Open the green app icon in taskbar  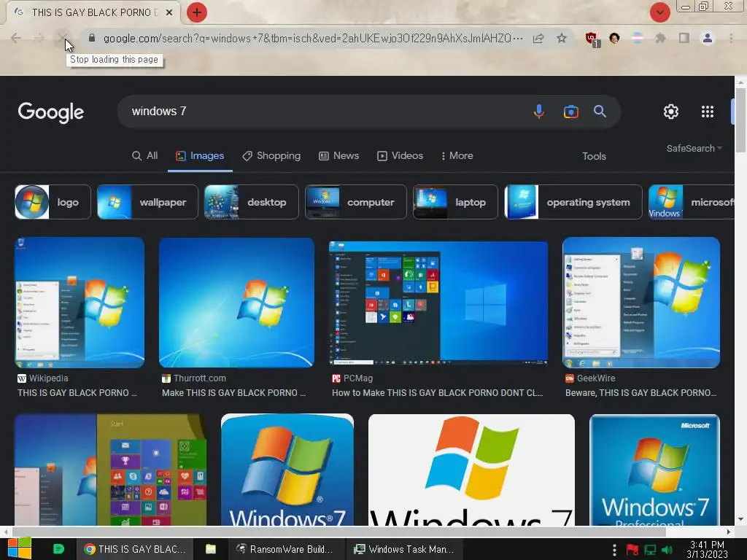coord(58,549)
